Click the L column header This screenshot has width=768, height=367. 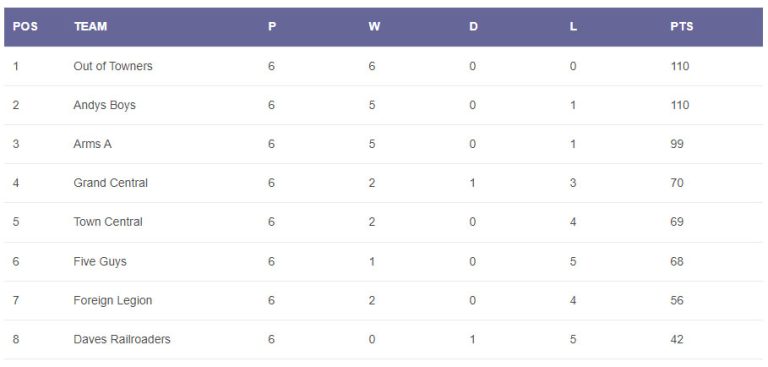point(573,27)
